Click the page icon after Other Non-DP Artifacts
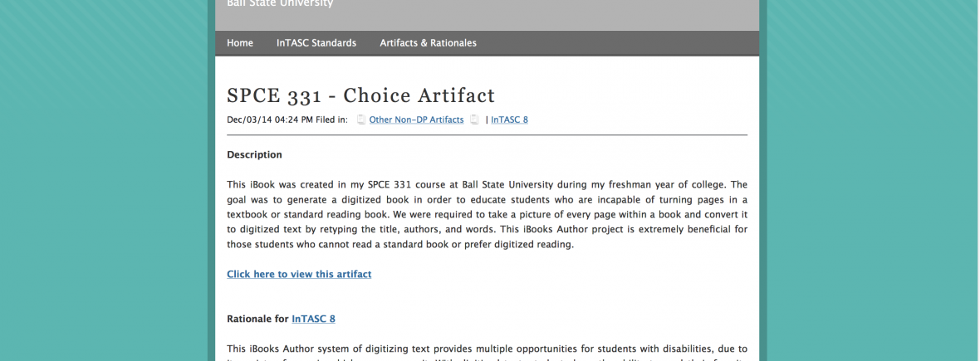The width and height of the screenshot is (980, 361). tap(474, 120)
